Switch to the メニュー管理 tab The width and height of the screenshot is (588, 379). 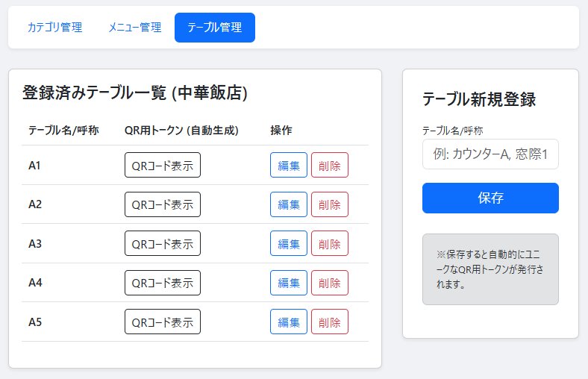click(x=134, y=28)
